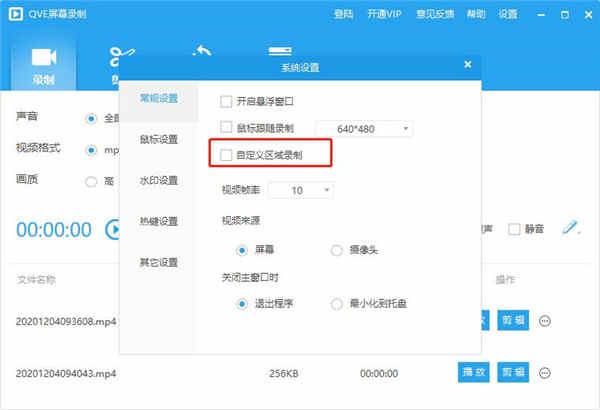The height and width of the screenshot is (410, 600).
Task: Check the 自定义区域录制 option
Action: coord(226,155)
